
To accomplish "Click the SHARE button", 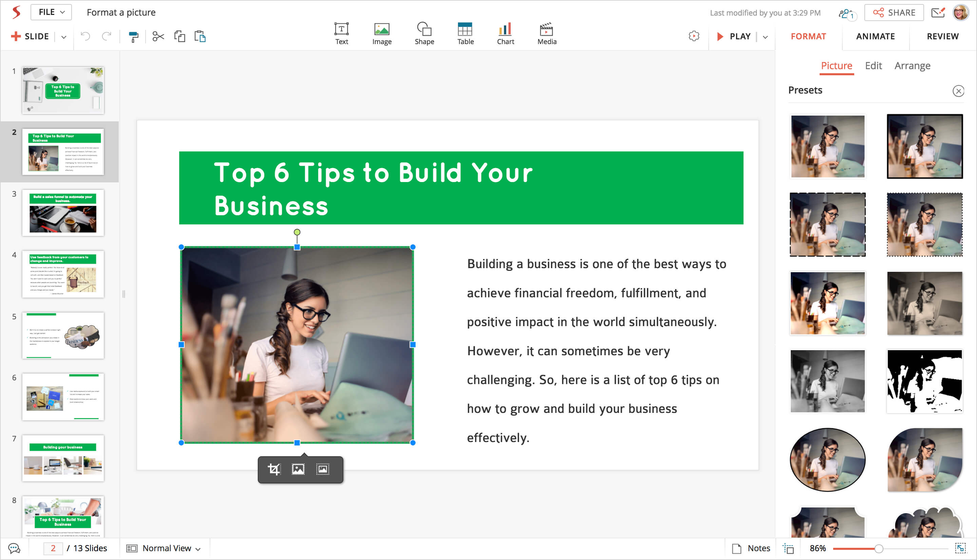I will point(894,13).
